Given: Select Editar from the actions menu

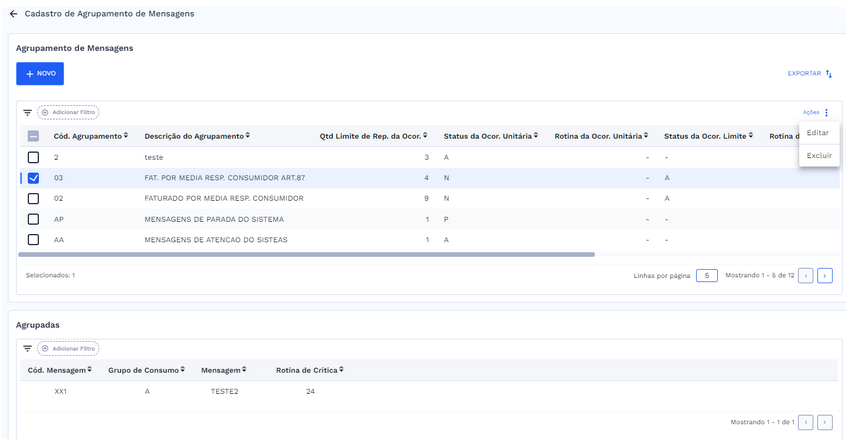Looking at the screenshot, I should coord(817,133).
